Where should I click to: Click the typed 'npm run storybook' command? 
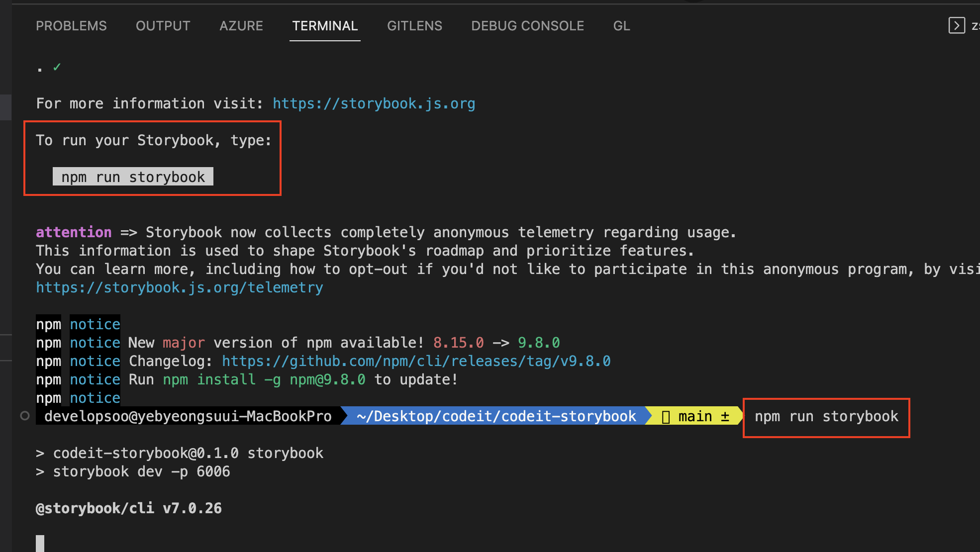point(826,416)
